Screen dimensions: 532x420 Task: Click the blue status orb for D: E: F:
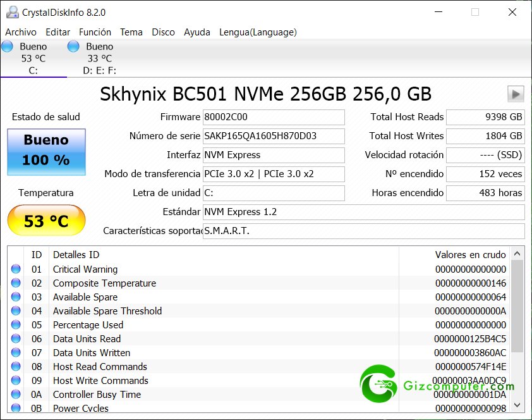click(73, 46)
